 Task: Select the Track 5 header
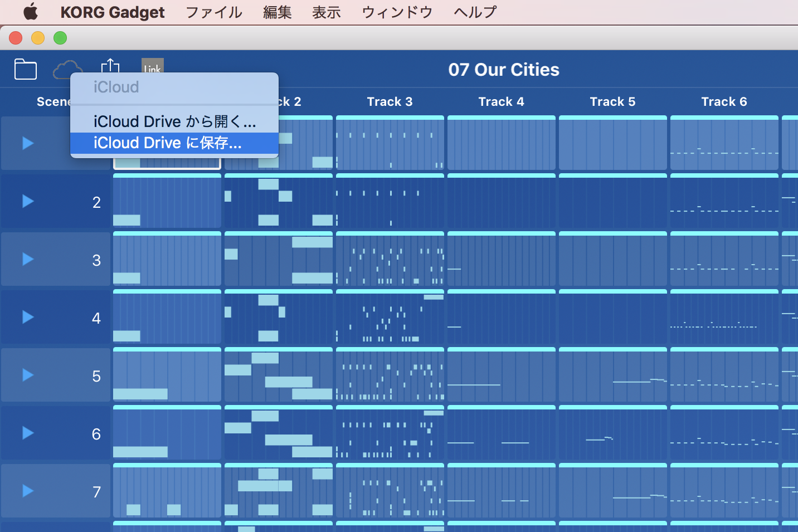612,101
